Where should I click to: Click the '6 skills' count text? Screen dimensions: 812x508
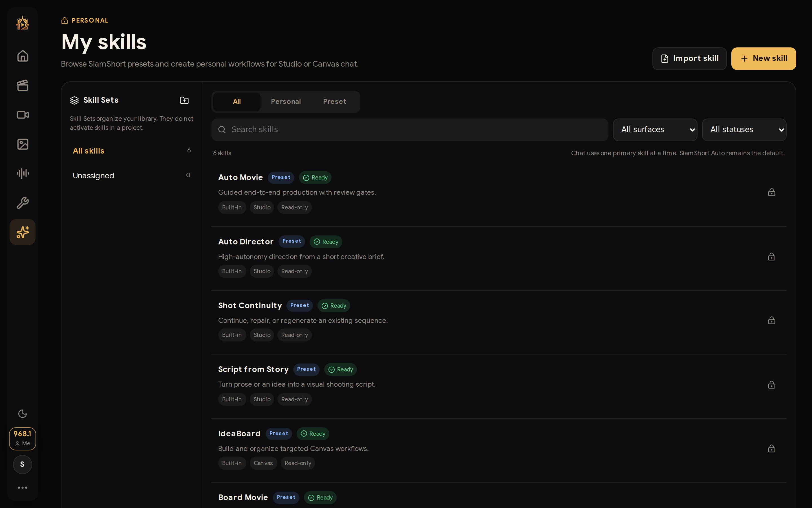[222, 153]
